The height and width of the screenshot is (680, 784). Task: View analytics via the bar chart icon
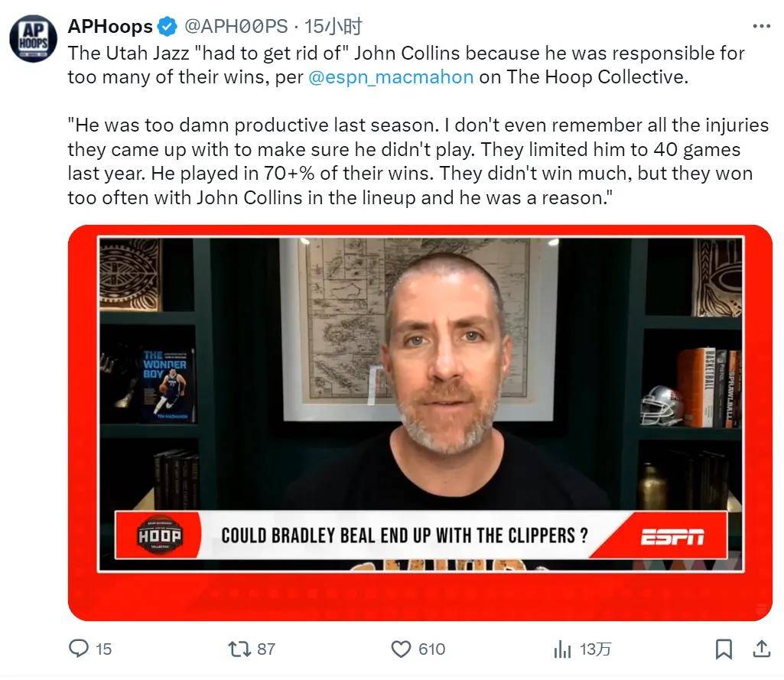click(562, 649)
